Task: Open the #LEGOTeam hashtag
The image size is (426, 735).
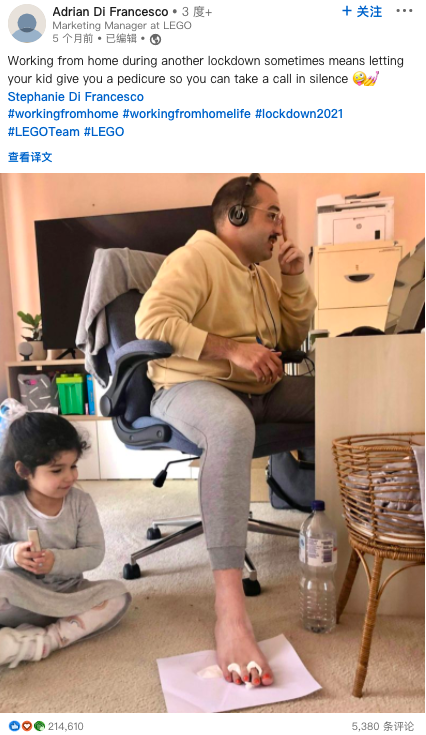Action: (x=44, y=132)
